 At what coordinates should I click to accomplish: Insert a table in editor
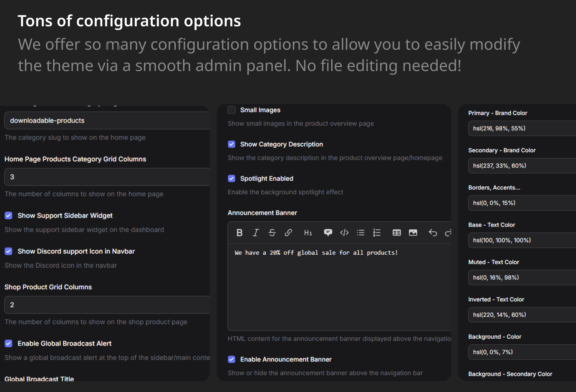(397, 233)
